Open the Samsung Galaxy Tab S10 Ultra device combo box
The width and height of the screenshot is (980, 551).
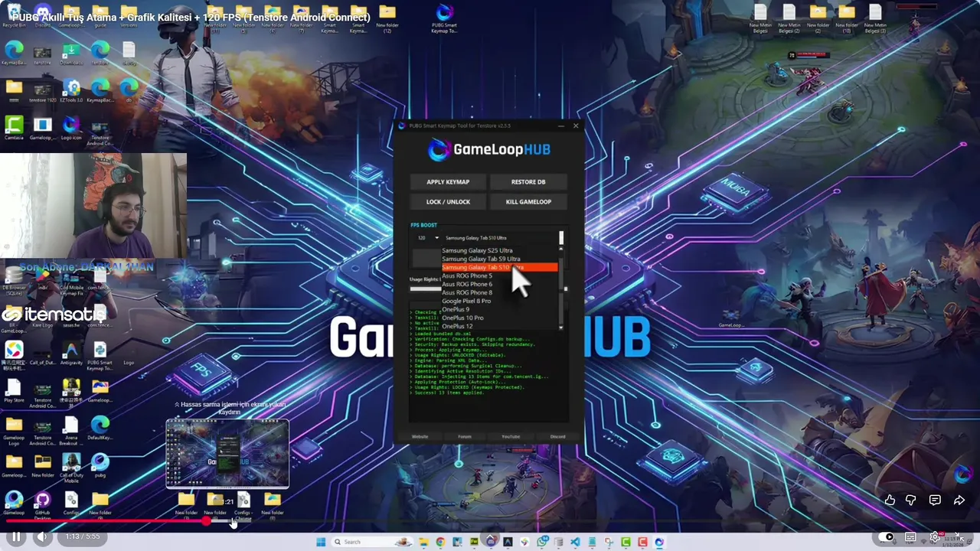point(501,238)
